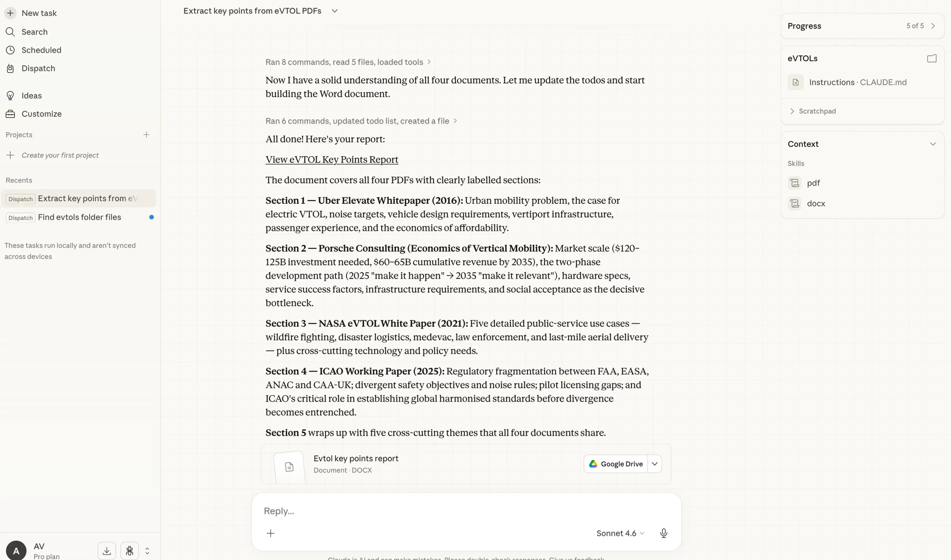
Task: Open the Ideas lightbulb item
Action: [31, 96]
